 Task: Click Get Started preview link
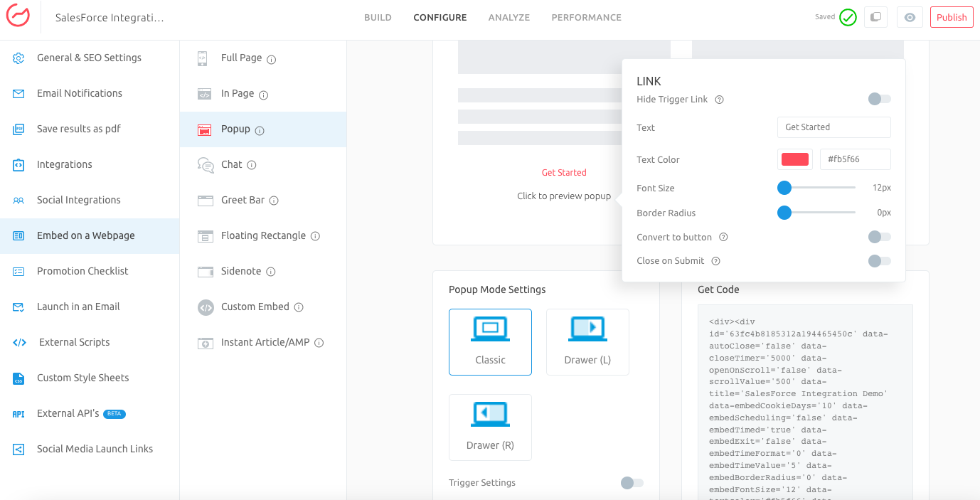click(x=564, y=173)
